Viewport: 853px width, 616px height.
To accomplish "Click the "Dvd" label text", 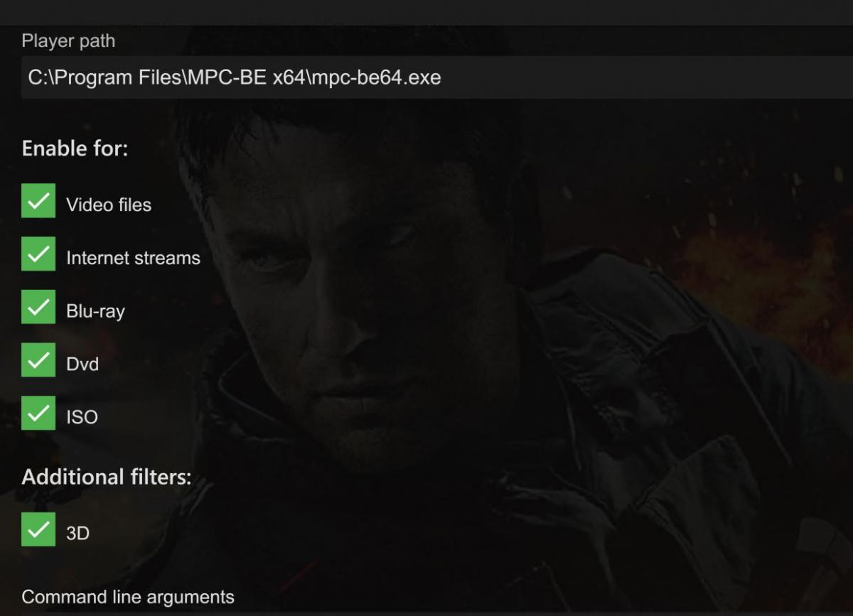I will click(82, 364).
